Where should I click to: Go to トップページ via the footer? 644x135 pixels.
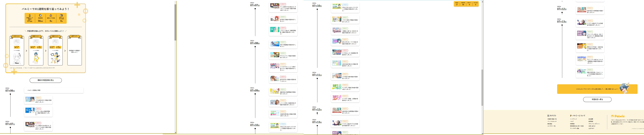pyautogui.click(x=574, y=119)
